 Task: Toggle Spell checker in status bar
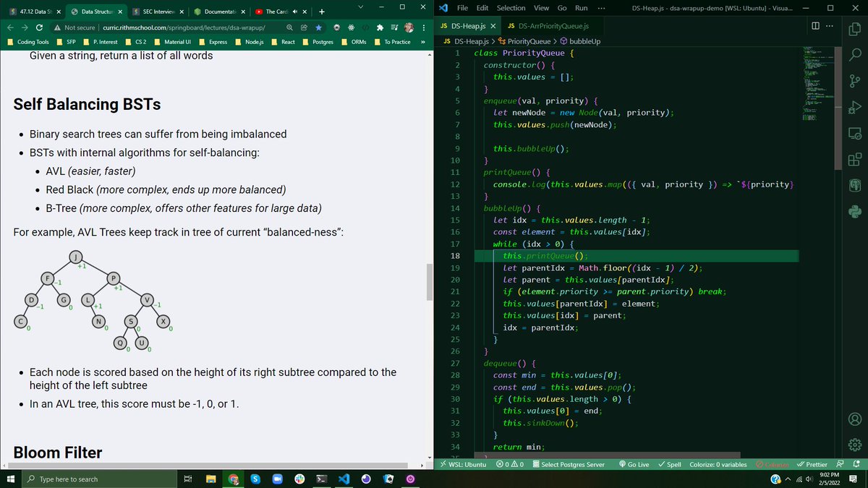[670, 464]
